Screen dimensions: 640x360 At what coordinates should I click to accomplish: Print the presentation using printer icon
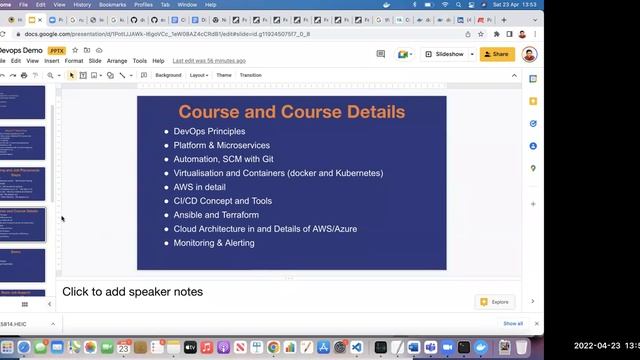point(24,76)
